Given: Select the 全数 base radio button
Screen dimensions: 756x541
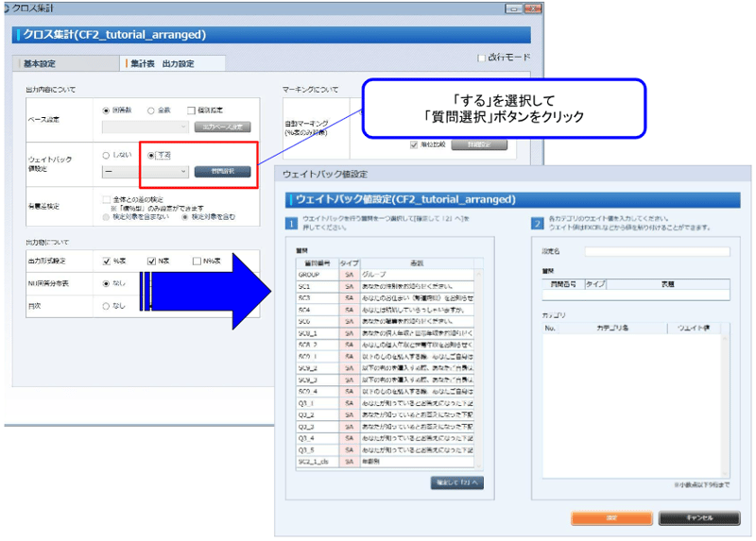Looking at the screenshot, I should pos(150,110).
